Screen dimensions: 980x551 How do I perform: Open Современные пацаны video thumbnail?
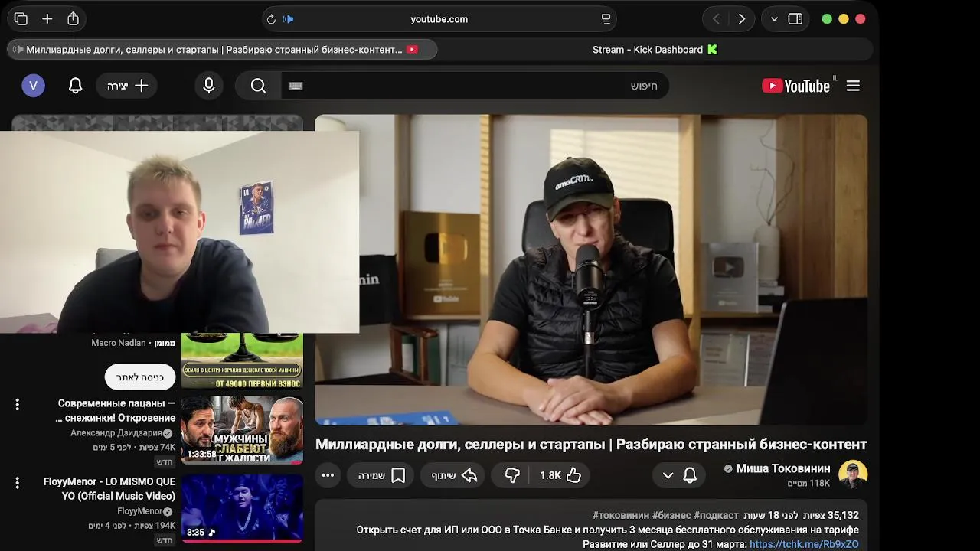point(242,429)
